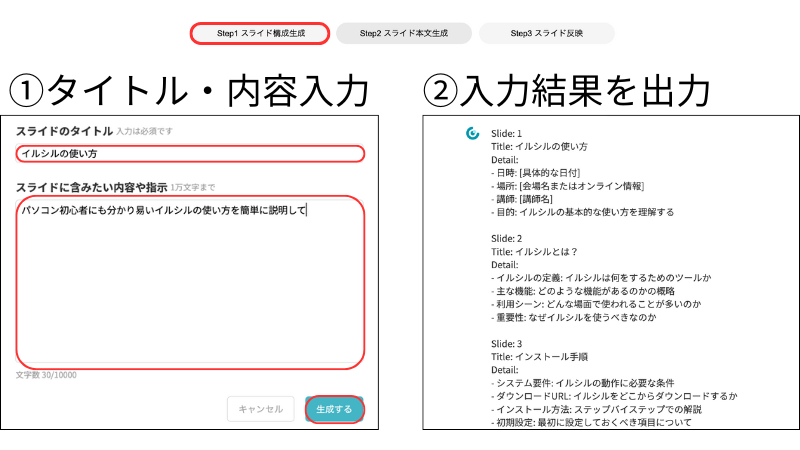Image resolution: width=800 pixels, height=450 pixels.
Task: Click the 入力は必須です hint text
Action: click(x=144, y=132)
